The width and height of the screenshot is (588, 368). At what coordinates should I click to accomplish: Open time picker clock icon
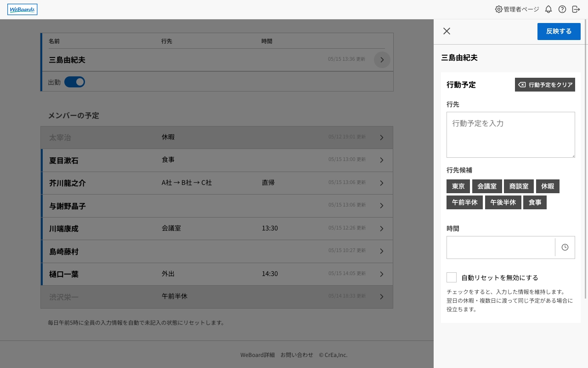pyautogui.click(x=565, y=247)
